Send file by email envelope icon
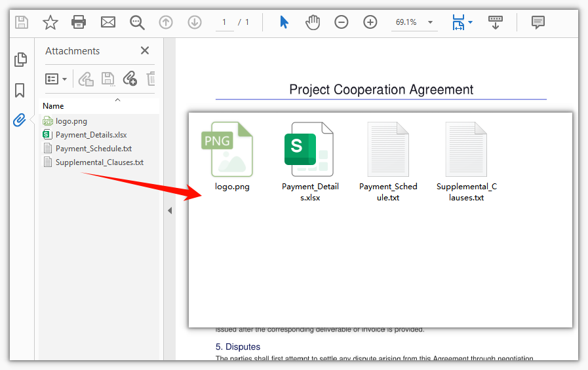This screenshot has height=370, width=588. (108, 22)
